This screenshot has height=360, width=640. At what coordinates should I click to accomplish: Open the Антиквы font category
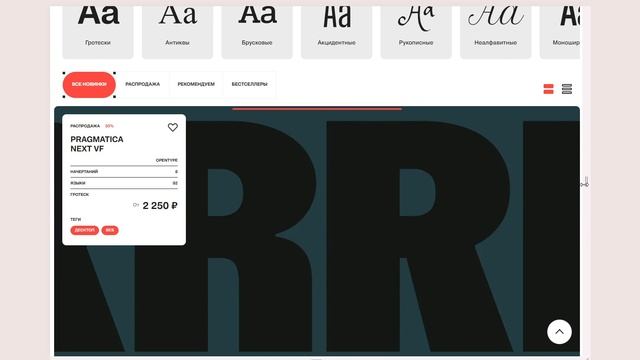(177, 32)
